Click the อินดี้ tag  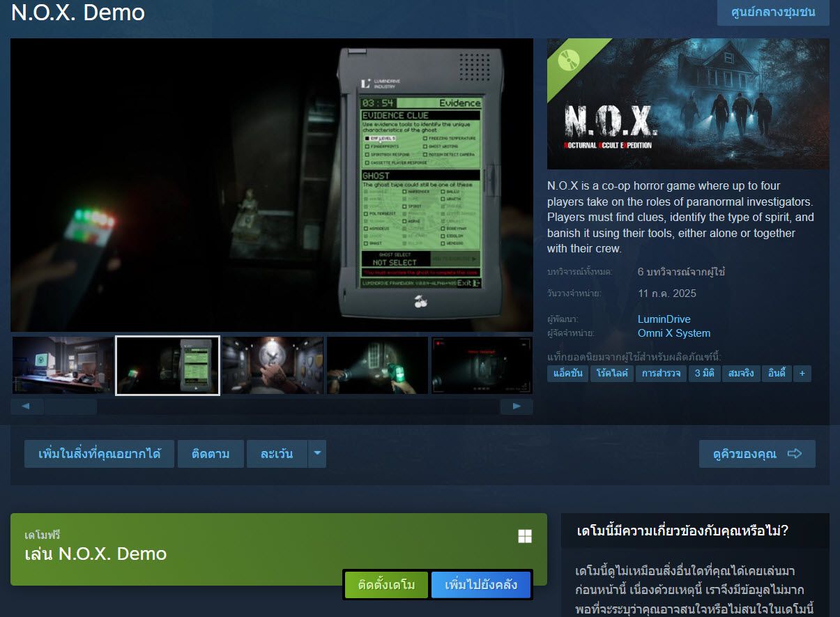tap(776, 374)
